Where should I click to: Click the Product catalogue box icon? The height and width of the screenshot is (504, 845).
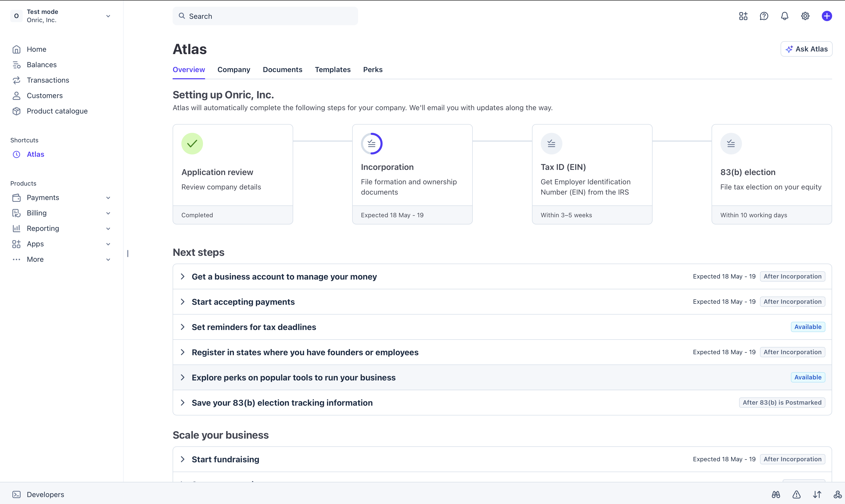pos(16,111)
